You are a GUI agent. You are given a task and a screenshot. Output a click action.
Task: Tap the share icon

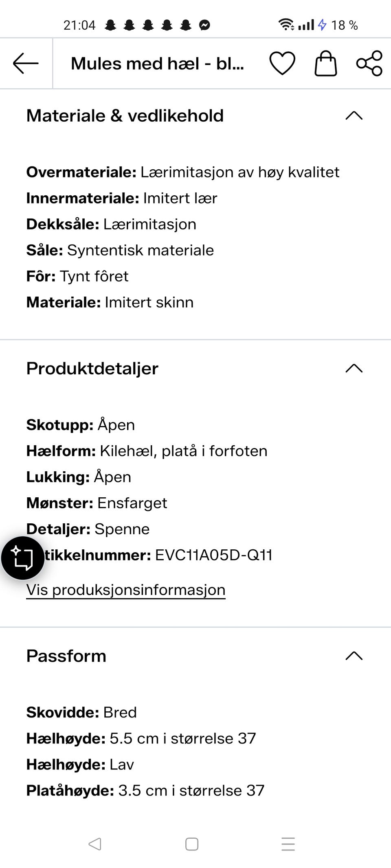(369, 63)
